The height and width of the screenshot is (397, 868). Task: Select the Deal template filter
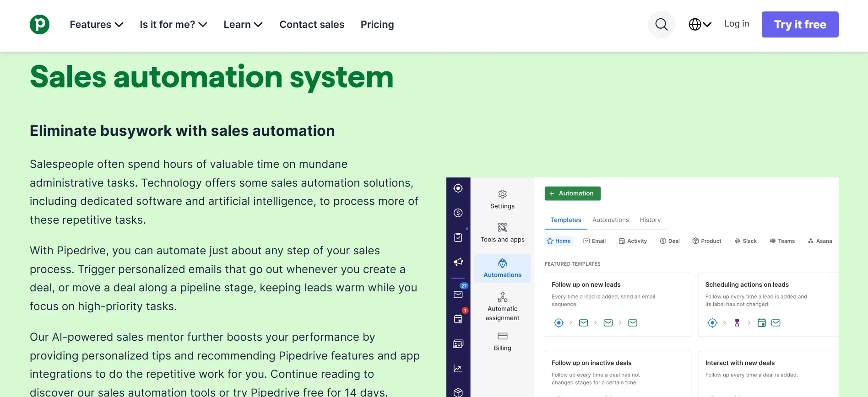(670, 241)
